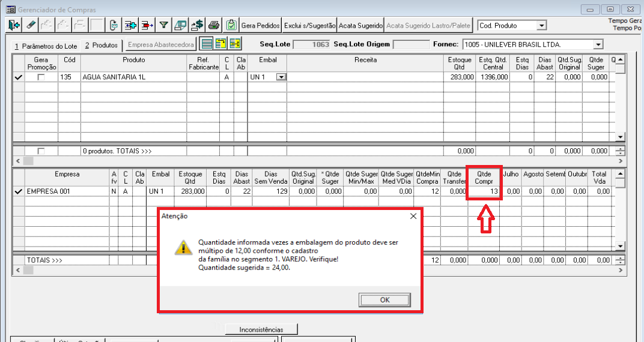Select the grid rows layout icon
644x342 pixels.
pyautogui.click(x=207, y=43)
